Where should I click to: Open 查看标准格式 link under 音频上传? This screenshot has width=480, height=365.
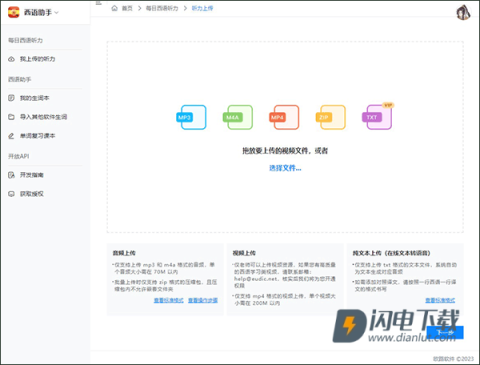(x=169, y=300)
